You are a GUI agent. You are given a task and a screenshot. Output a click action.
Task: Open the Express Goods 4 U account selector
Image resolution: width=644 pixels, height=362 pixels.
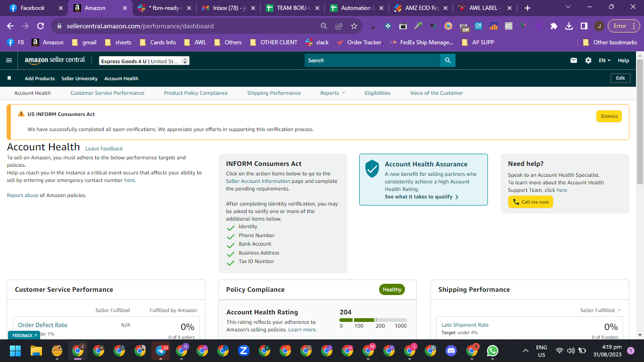pyautogui.click(x=145, y=61)
